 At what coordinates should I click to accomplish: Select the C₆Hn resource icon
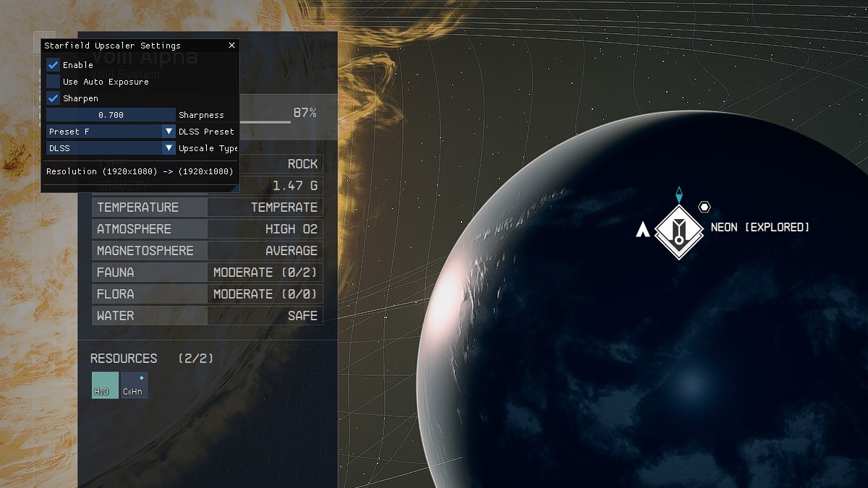point(135,388)
